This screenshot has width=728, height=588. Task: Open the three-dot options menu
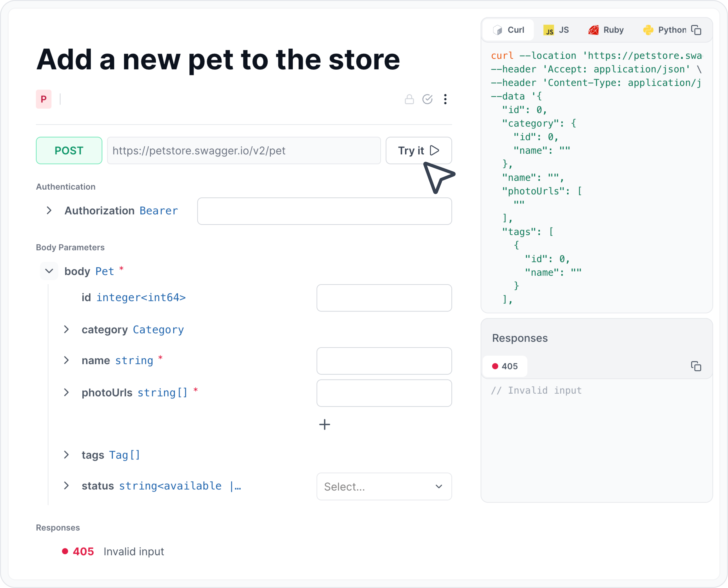click(445, 99)
